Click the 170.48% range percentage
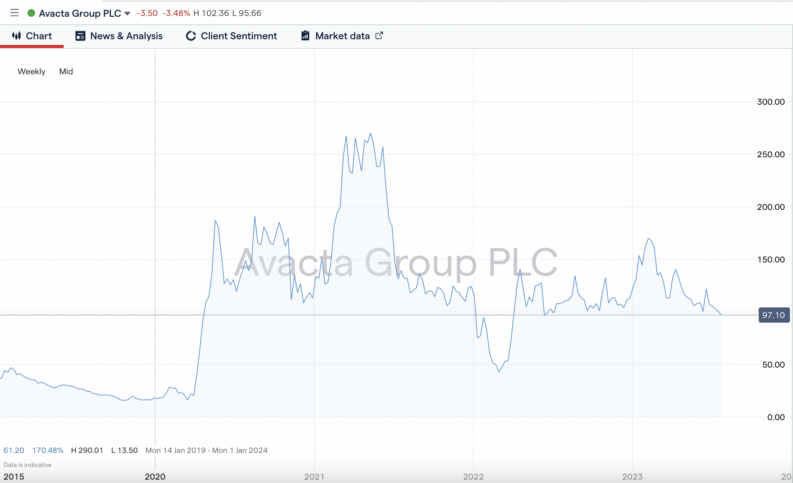 pyautogui.click(x=48, y=450)
